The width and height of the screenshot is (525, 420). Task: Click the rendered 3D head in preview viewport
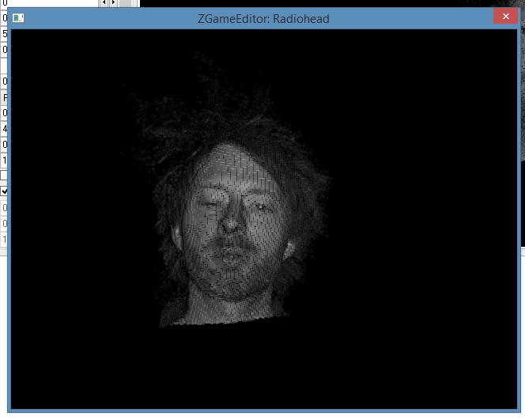click(x=231, y=214)
